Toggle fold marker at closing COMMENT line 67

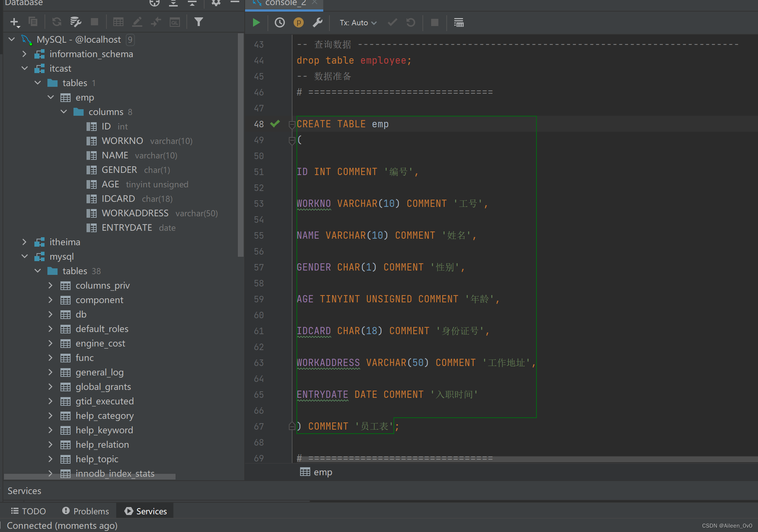pyautogui.click(x=292, y=426)
